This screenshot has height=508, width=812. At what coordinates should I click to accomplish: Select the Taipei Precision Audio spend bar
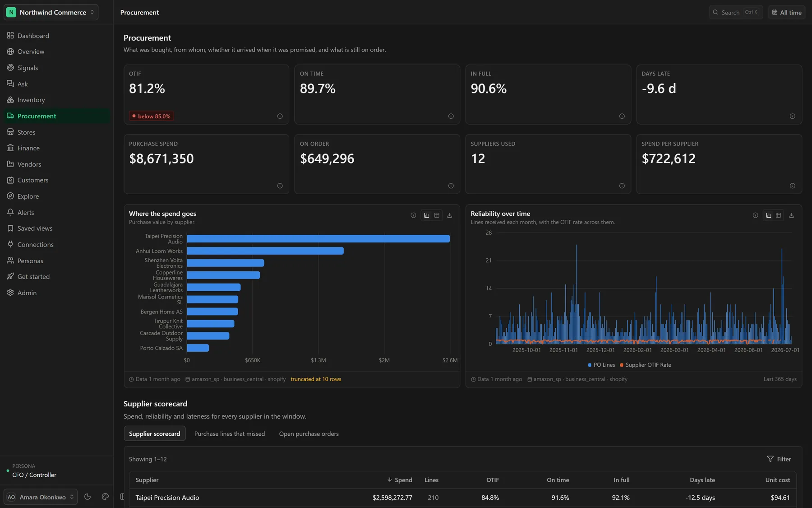(318, 238)
